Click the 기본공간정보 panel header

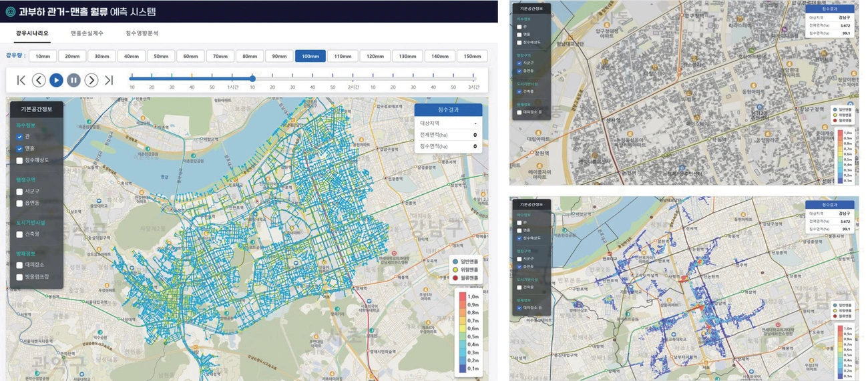tap(37, 108)
